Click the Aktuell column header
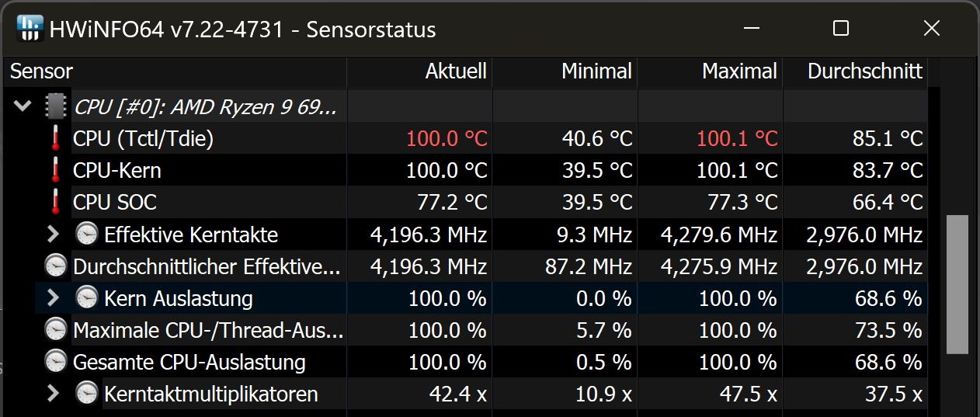The image size is (980, 417). [456, 71]
